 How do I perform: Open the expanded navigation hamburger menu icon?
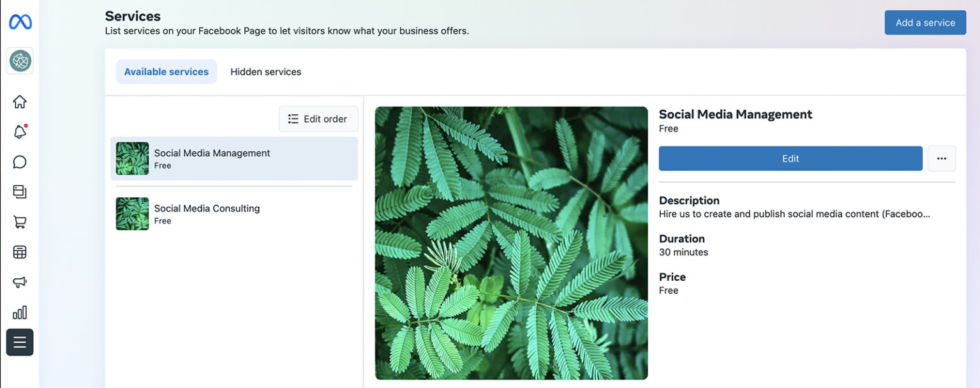20,342
